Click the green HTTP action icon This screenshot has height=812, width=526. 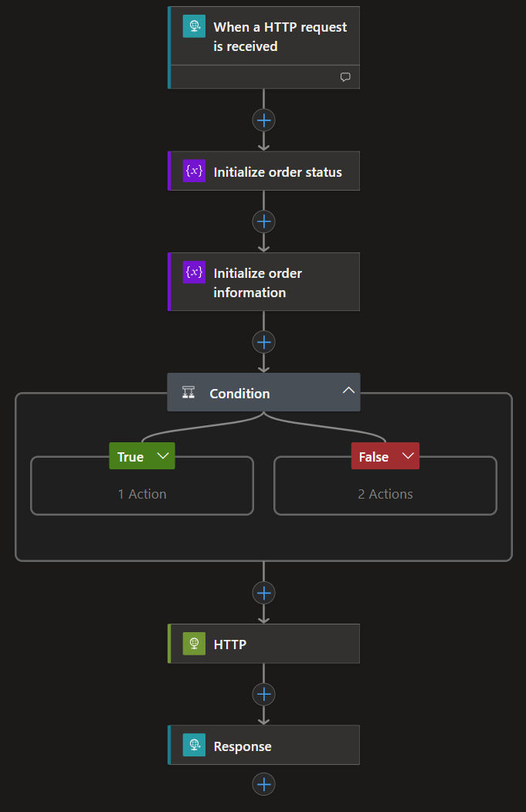click(194, 644)
